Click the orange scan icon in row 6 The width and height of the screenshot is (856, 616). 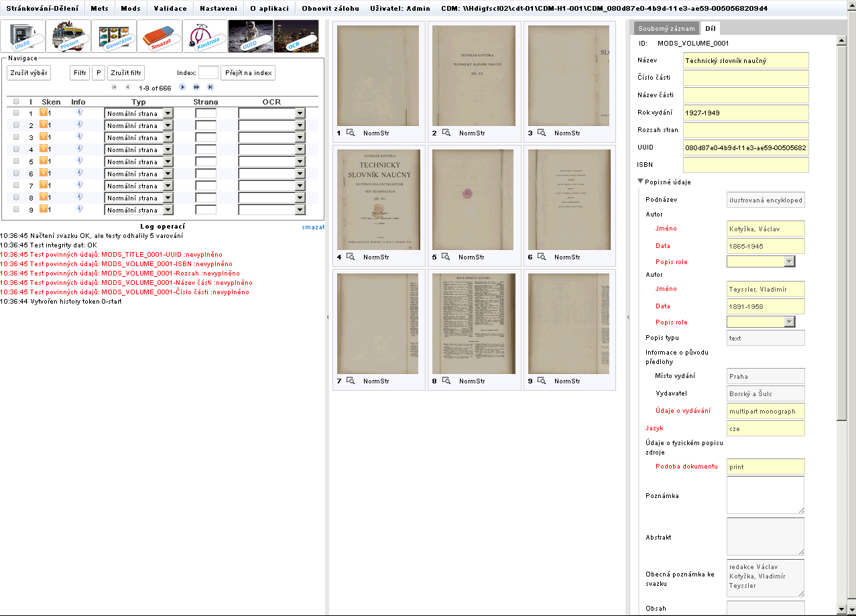click(43, 173)
